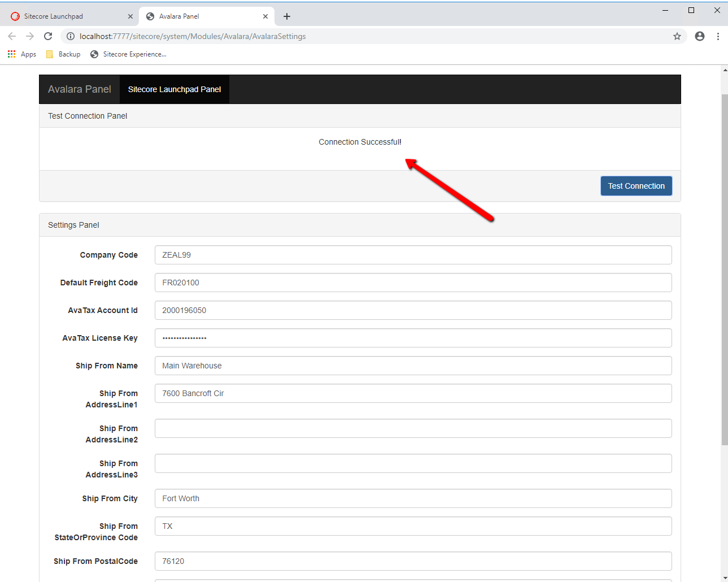Focus the Ship From PostalCode field
728x582 pixels.
(x=413, y=561)
